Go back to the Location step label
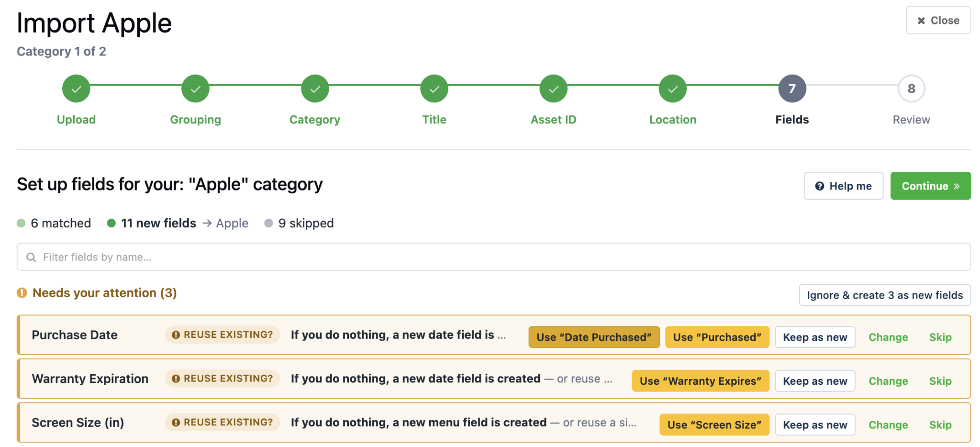The width and height of the screenshot is (980, 447). coord(673,120)
